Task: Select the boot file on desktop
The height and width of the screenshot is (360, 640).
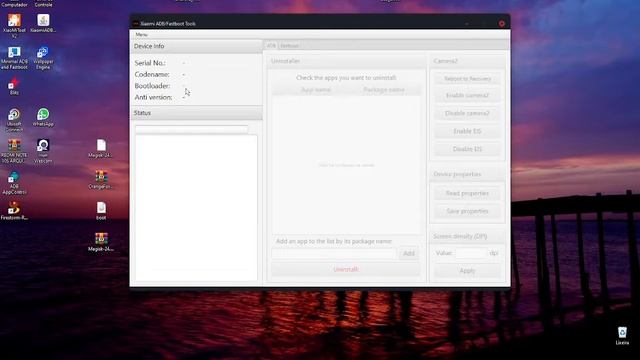Action: 101,211
